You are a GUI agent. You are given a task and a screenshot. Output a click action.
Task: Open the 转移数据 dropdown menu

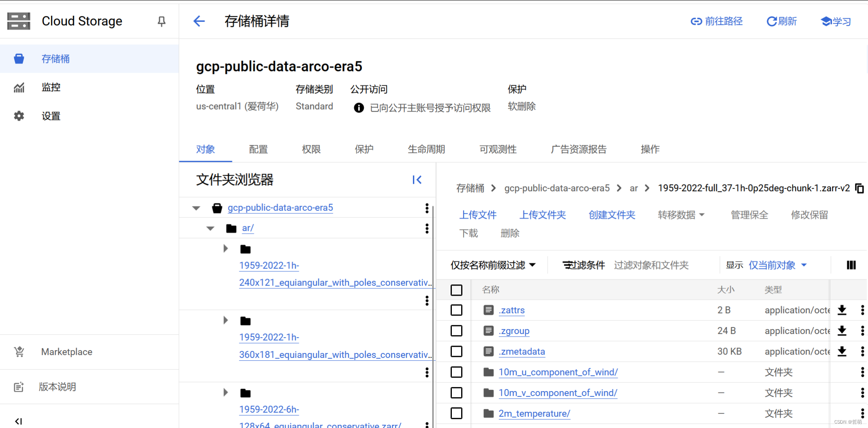point(681,215)
